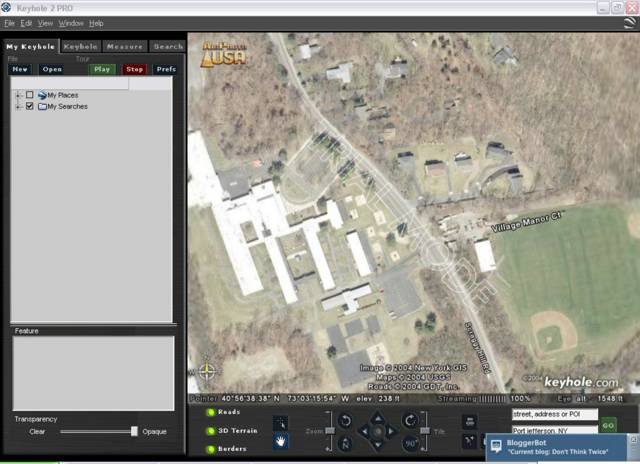Open the Window menu
Image resolution: width=640 pixels, height=464 pixels.
[71, 23]
